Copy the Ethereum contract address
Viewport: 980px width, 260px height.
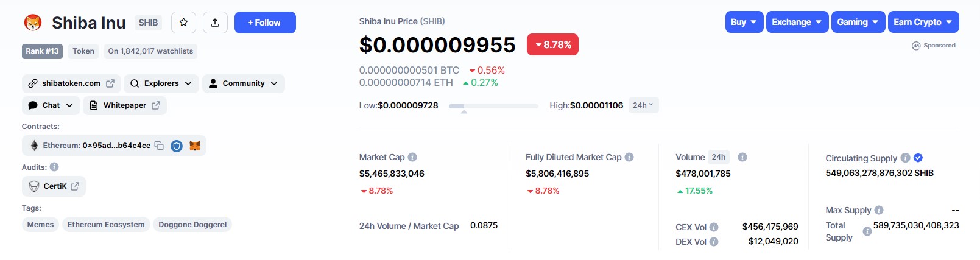[x=159, y=146]
